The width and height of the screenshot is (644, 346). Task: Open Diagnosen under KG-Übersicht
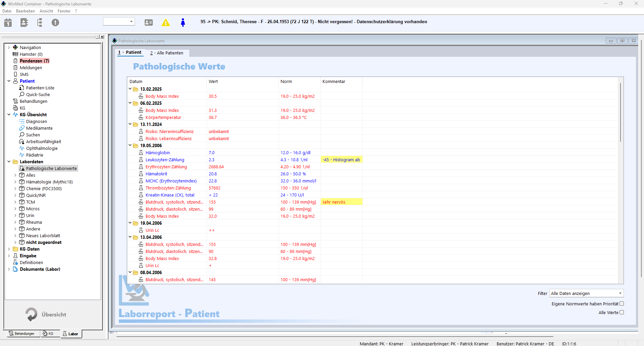37,121
